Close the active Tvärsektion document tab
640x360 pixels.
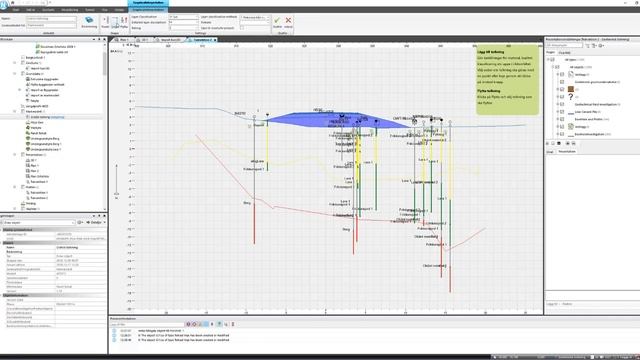coord(215,40)
